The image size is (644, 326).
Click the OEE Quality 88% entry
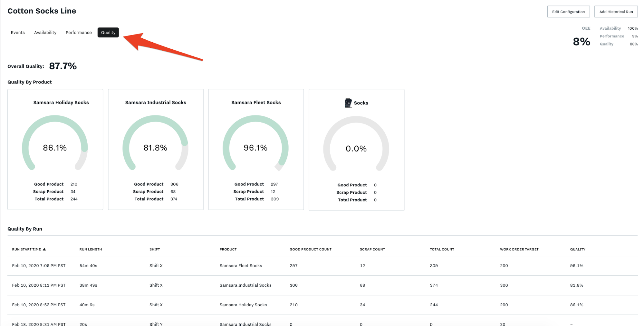click(619, 44)
